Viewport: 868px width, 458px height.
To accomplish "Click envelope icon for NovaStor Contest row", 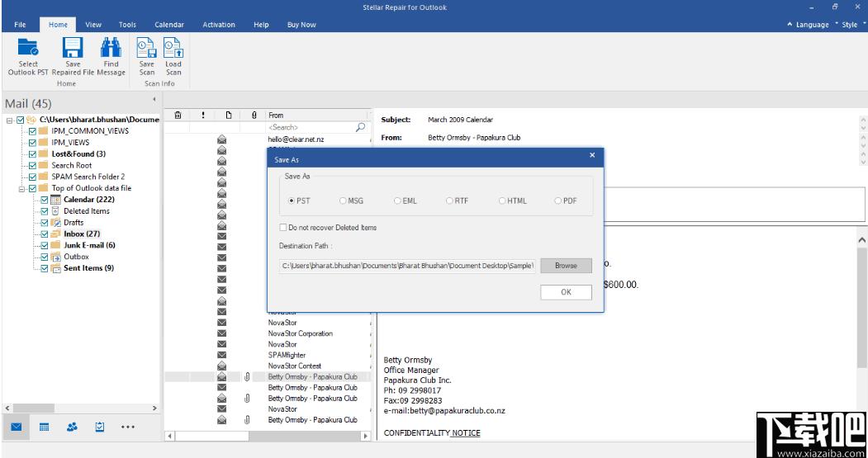I will 221,366.
